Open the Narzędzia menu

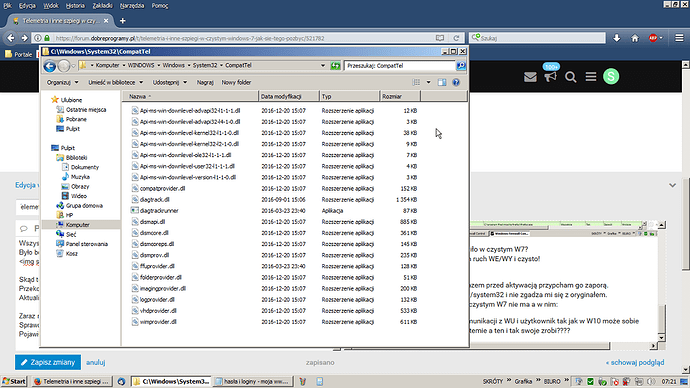tap(132, 6)
